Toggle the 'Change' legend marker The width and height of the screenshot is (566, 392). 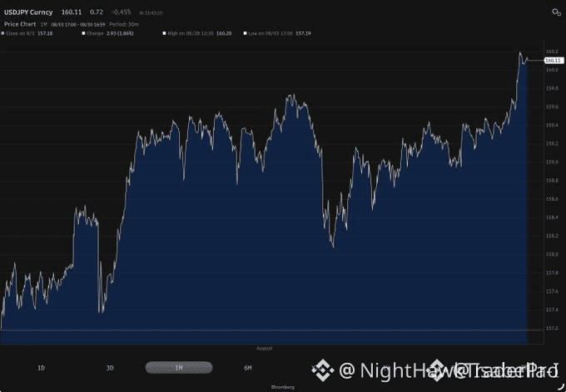[84, 33]
